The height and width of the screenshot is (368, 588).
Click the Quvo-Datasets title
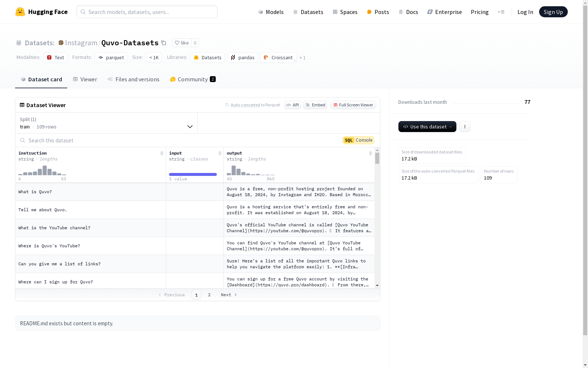[x=130, y=43]
